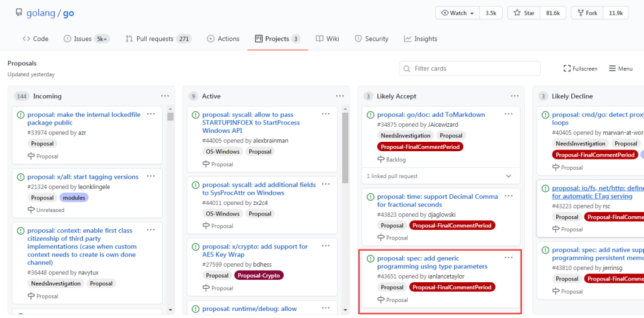The height and width of the screenshot is (318, 644).
Task: Open three-dot menu of Active column
Action: 339,96
